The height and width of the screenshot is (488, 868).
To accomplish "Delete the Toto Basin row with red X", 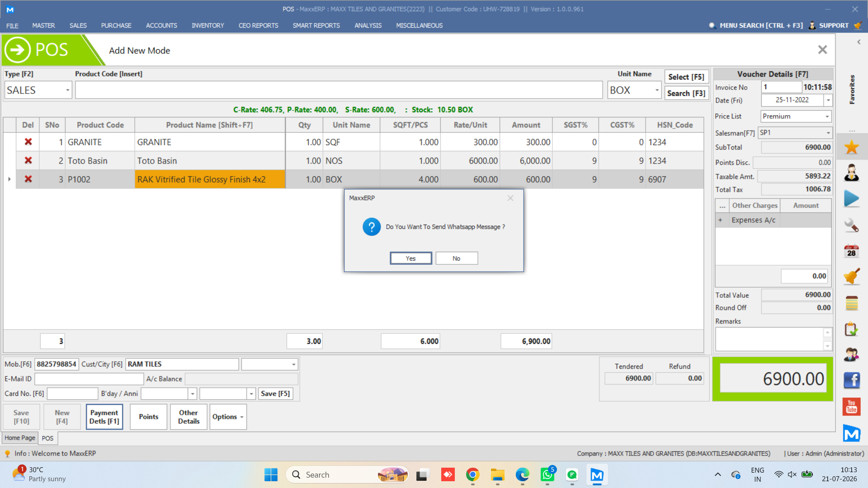I will click(x=28, y=160).
